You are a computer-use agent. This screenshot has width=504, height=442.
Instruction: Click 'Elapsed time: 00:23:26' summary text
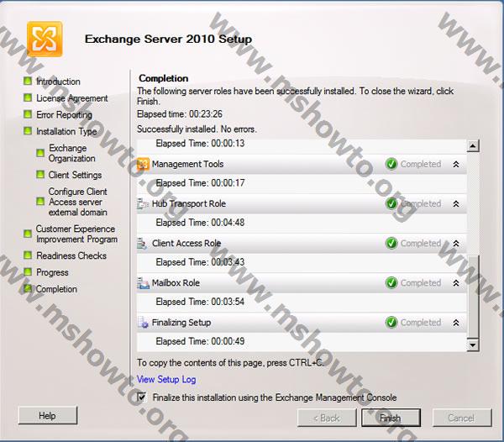point(180,114)
